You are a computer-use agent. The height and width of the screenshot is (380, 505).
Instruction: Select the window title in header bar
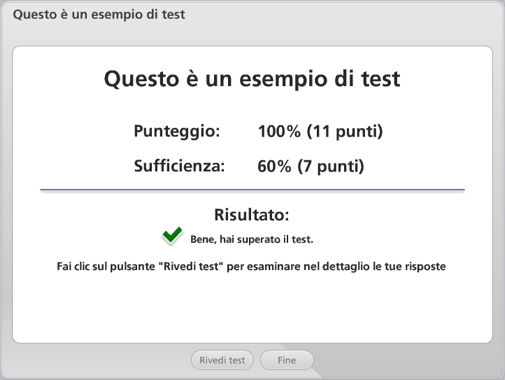click(x=99, y=14)
